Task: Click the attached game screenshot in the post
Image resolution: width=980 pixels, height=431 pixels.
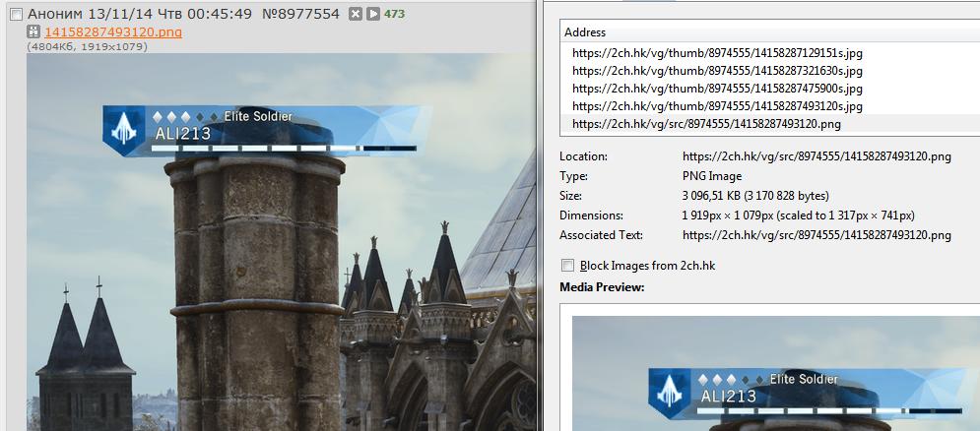Action: click(282, 242)
